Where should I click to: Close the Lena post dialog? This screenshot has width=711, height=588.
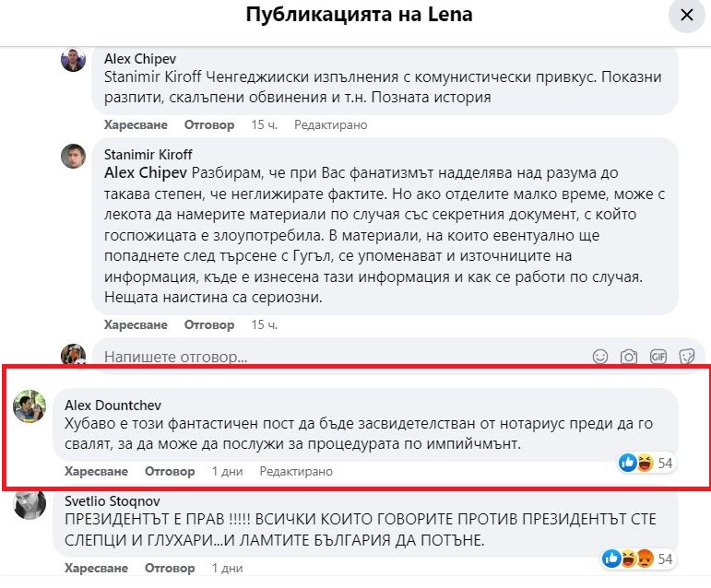coord(686,16)
